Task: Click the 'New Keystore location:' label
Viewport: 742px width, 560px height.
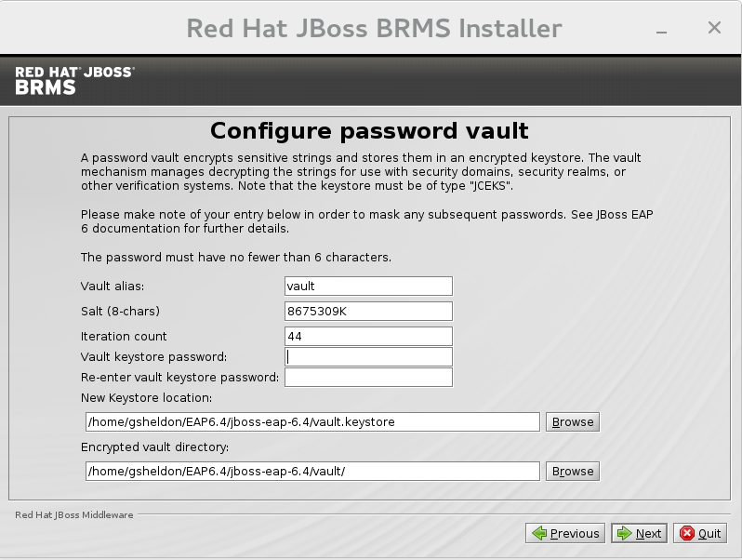Action: 146,397
